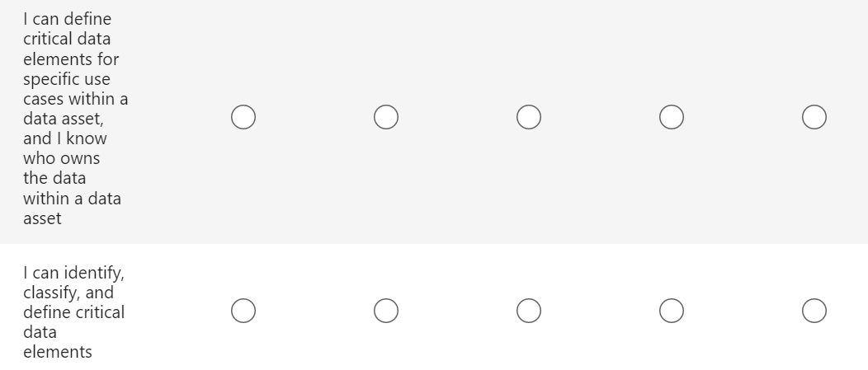
Task: Select second radio for 'I can identify, classify' row
Action: [385, 311]
